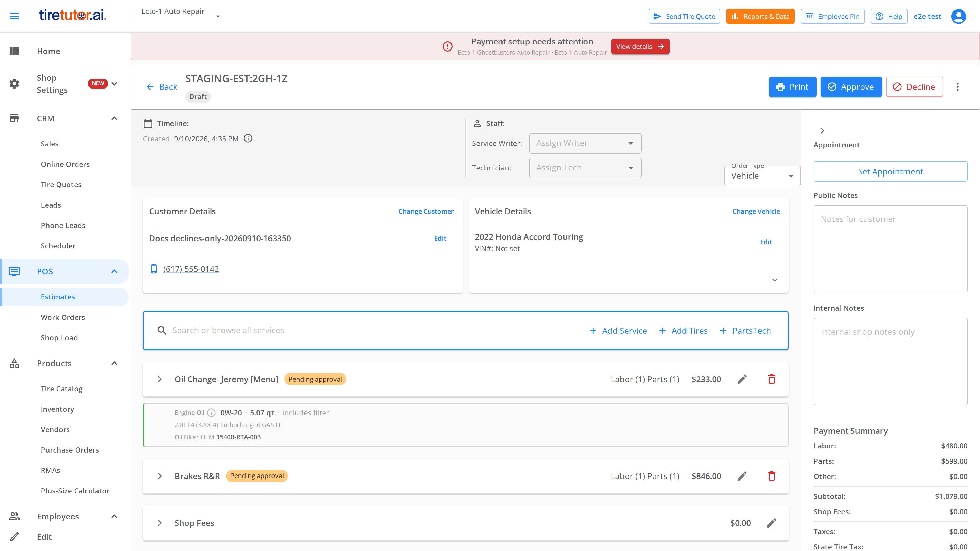This screenshot has height=551, width=980.
Task: Click the Home dashboard icon in sidebar
Action: coord(14,51)
